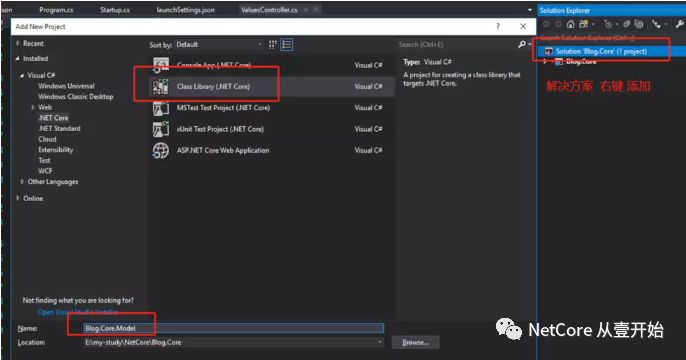Switch to the ValuesController.cs tab
This screenshot has height=360, width=686.
pos(269,10)
